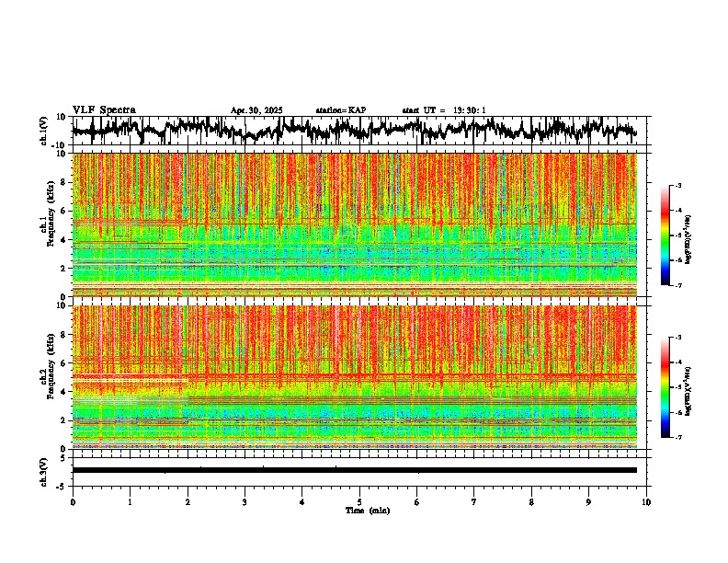The width and height of the screenshot is (728, 563).
Task: Select the date label "Apr. 30, 2025"
Action: (x=256, y=110)
